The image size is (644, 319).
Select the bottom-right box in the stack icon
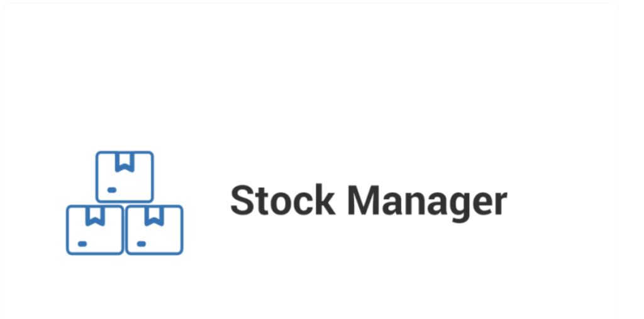coord(154,230)
